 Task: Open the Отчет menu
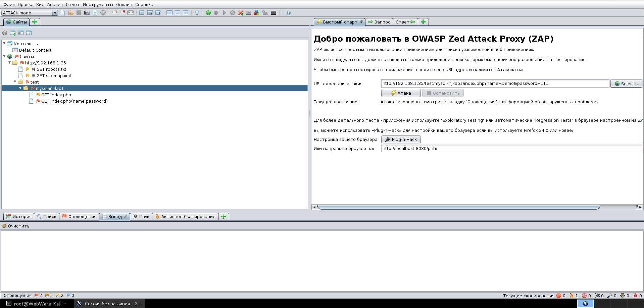[x=72, y=4]
